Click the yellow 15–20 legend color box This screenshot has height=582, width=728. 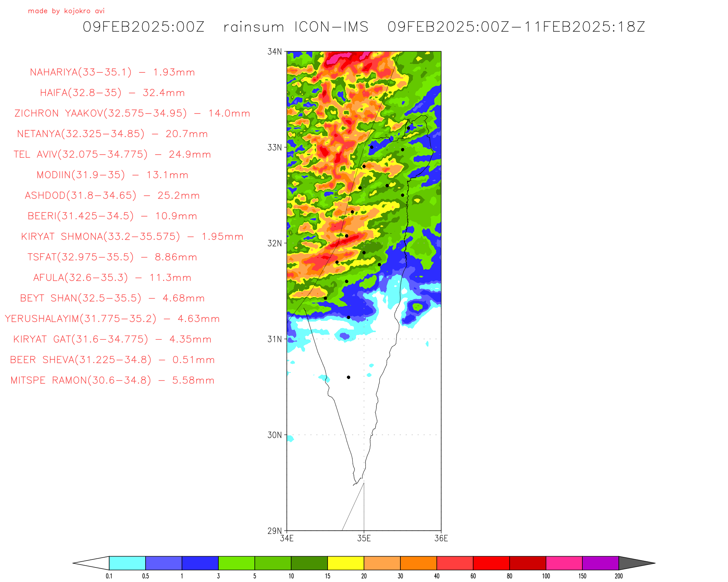(345, 563)
